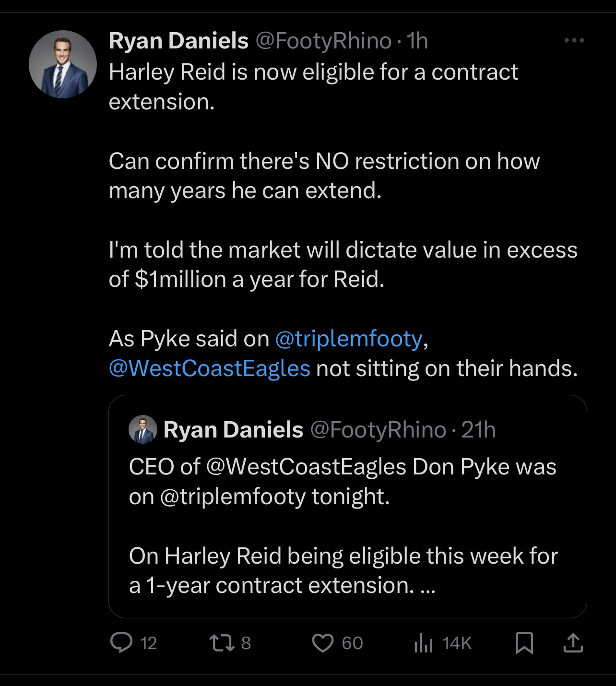Open the small avatar in the quoted tweet
Screen dimensions: 616x686
[143, 429]
